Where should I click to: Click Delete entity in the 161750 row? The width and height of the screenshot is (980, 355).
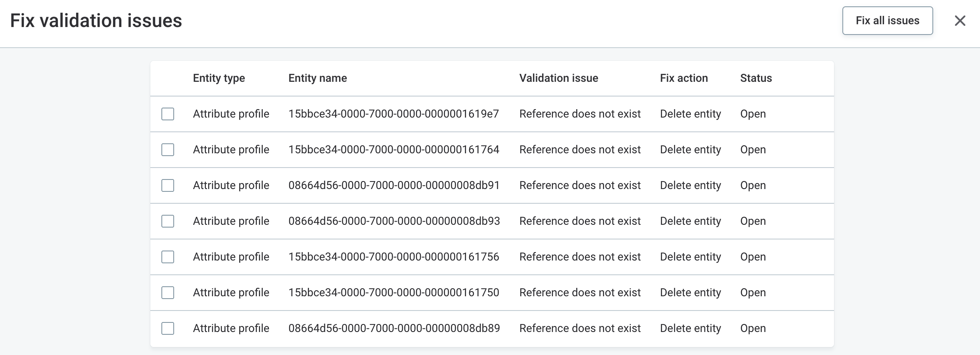(690, 293)
